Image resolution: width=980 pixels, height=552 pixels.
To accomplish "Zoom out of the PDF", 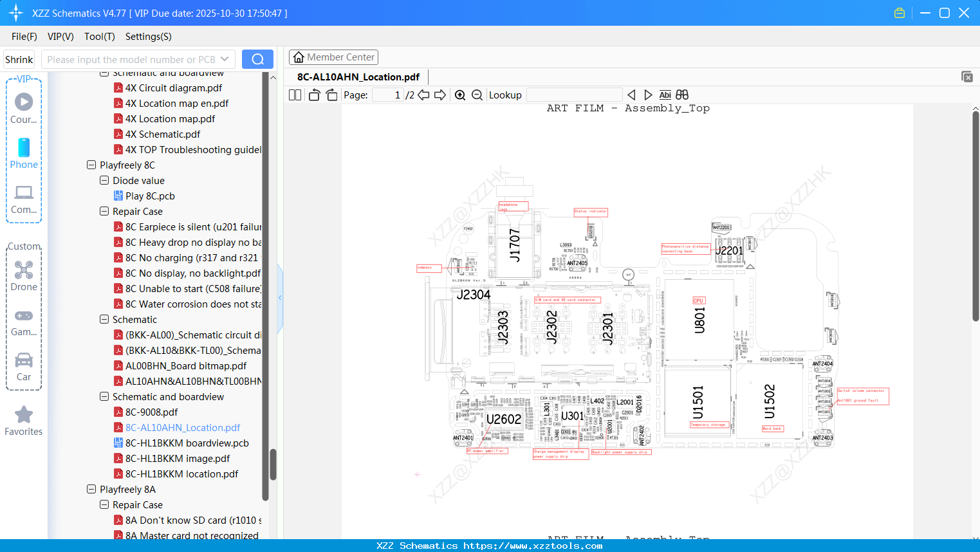I will [477, 95].
